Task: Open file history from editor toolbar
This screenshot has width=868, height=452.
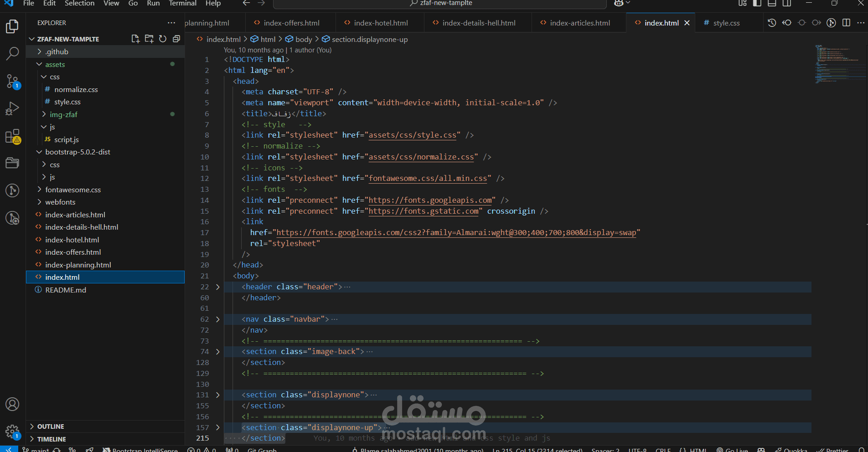Action: coord(772,23)
